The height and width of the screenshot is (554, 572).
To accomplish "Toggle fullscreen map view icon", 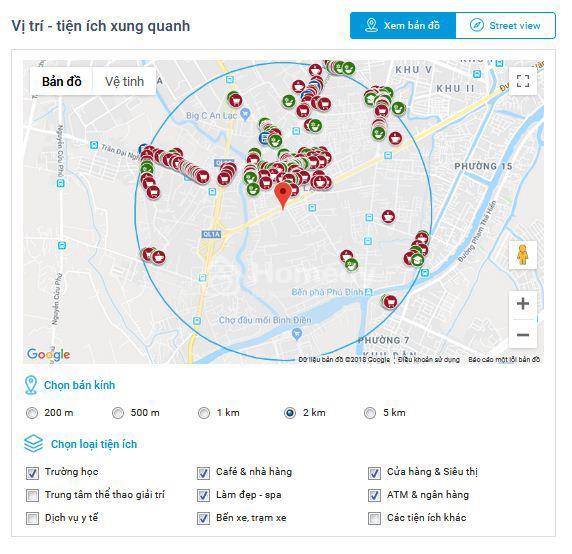I will [523, 81].
